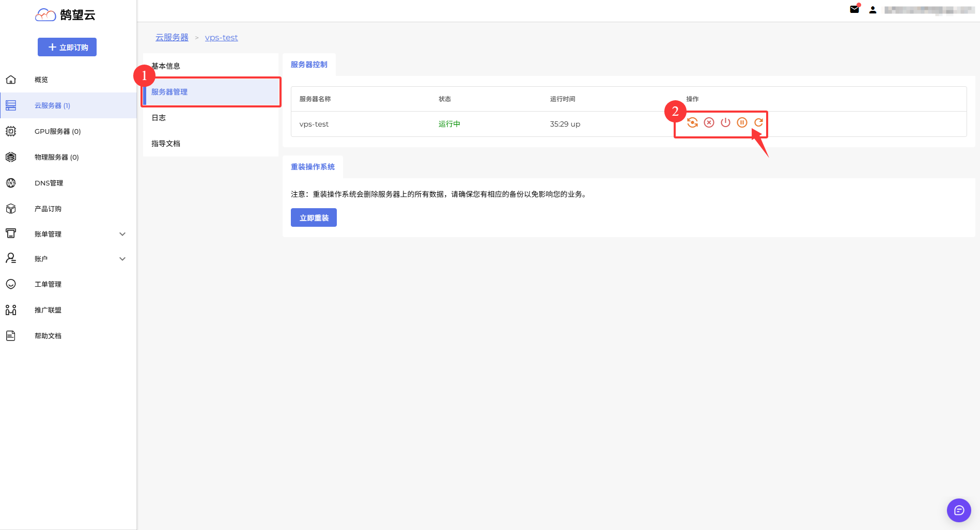The height and width of the screenshot is (530, 980).
Task: Select 基本信息 in the side menu
Action: (166, 66)
